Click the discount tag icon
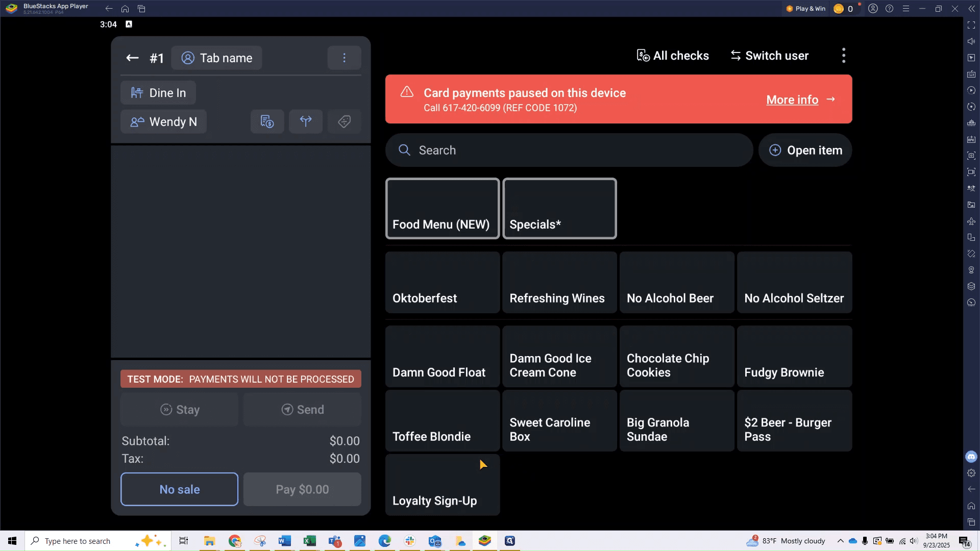Screen dimensions: 980x551 (x=345, y=121)
